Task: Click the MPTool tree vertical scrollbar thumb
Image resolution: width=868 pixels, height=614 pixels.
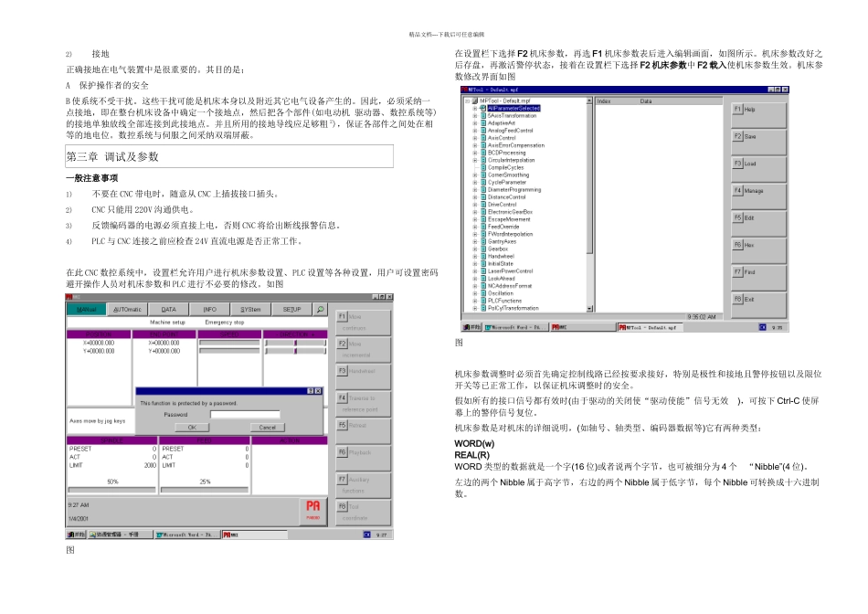Action: coord(589,178)
